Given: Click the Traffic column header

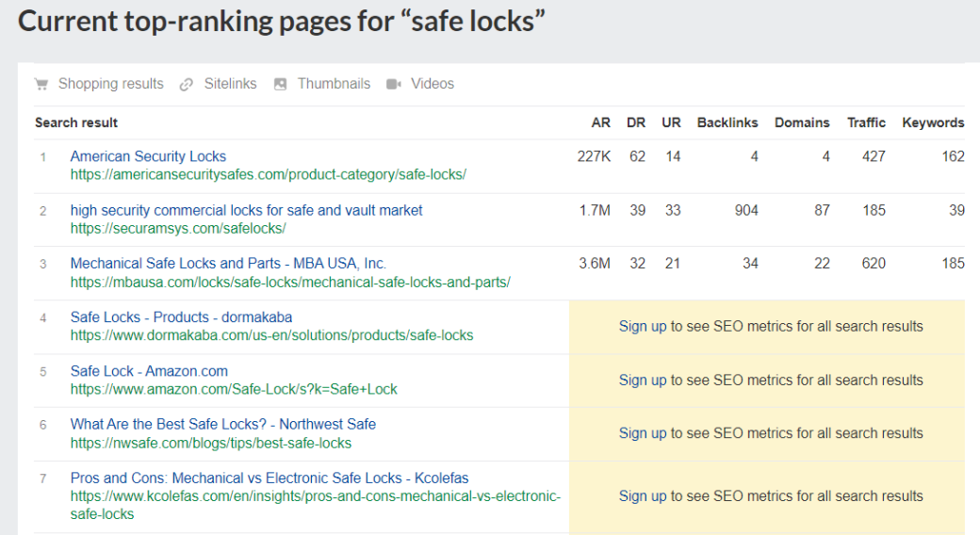Looking at the screenshot, I should 866,122.
